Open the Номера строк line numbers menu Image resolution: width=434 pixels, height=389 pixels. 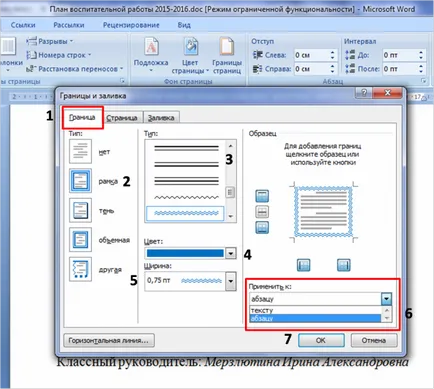pyautogui.click(x=59, y=55)
